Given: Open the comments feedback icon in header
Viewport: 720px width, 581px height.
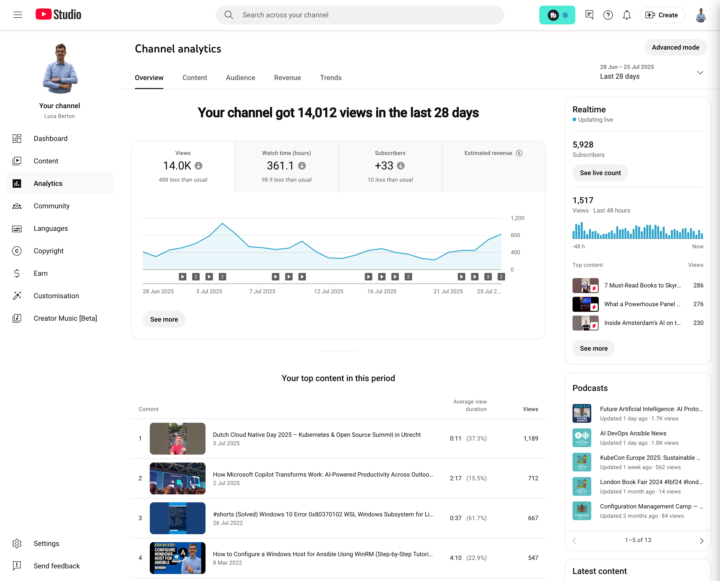Looking at the screenshot, I should click(589, 15).
